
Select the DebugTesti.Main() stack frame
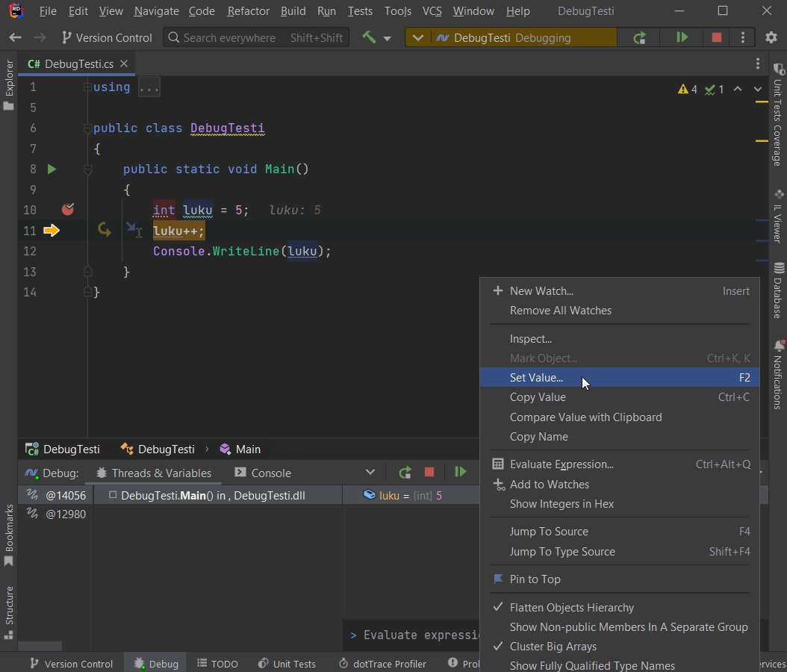click(x=212, y=495)
